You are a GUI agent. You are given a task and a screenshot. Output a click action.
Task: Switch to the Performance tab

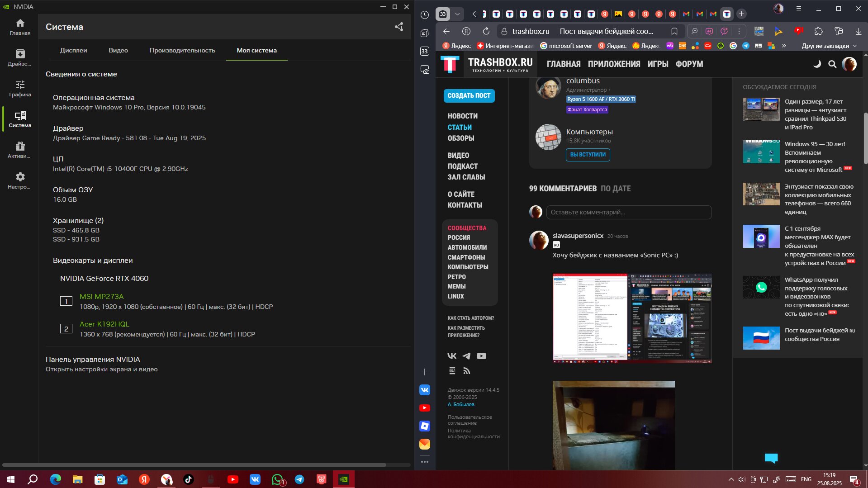(182, 50)
